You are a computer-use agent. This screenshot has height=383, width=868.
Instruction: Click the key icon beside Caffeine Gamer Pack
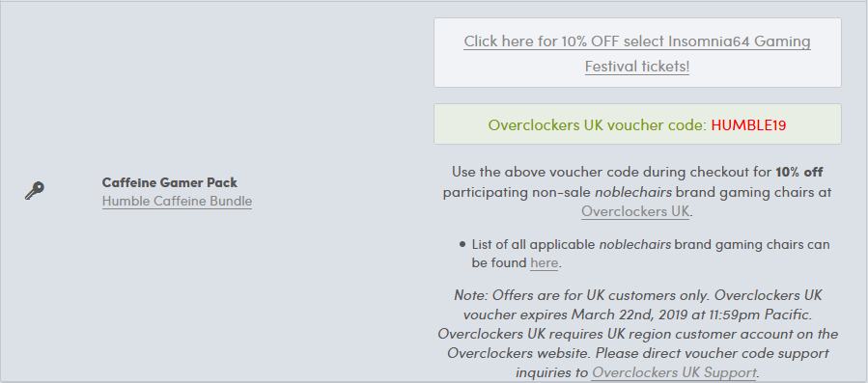pyautogui.click(x=35, y=191)
